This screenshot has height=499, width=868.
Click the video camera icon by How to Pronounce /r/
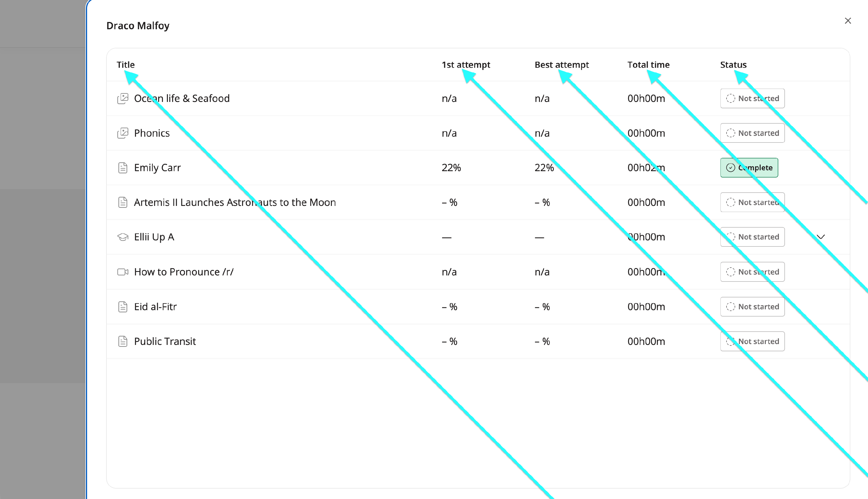(x=123, y=272)
